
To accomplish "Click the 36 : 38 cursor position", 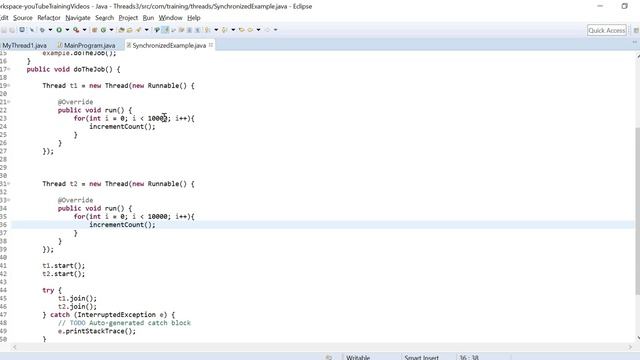I will [x=469, y=357].
